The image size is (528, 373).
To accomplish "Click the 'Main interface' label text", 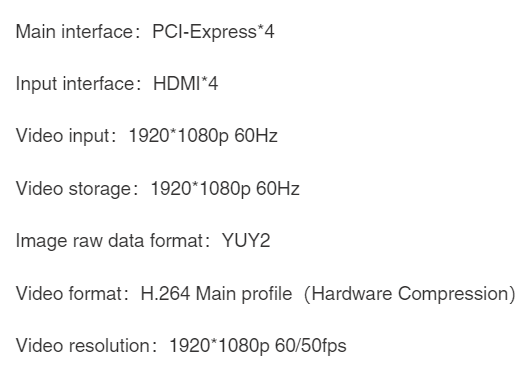I will 74,32.
